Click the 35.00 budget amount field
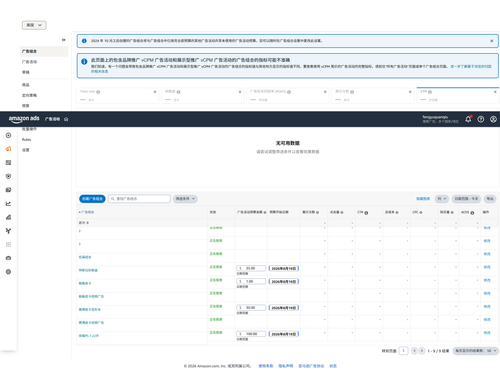The width and height of the screenshot is (500, 374). [251, 268]
